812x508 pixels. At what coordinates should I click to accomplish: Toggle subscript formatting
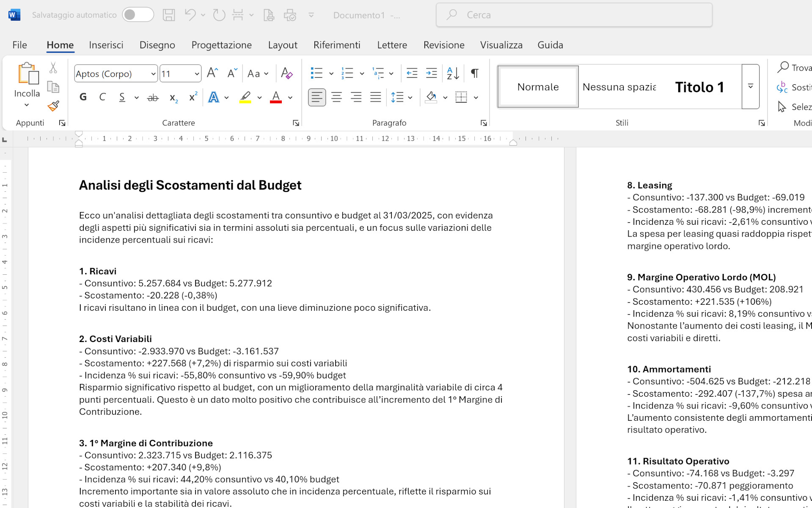coord(173,98)
